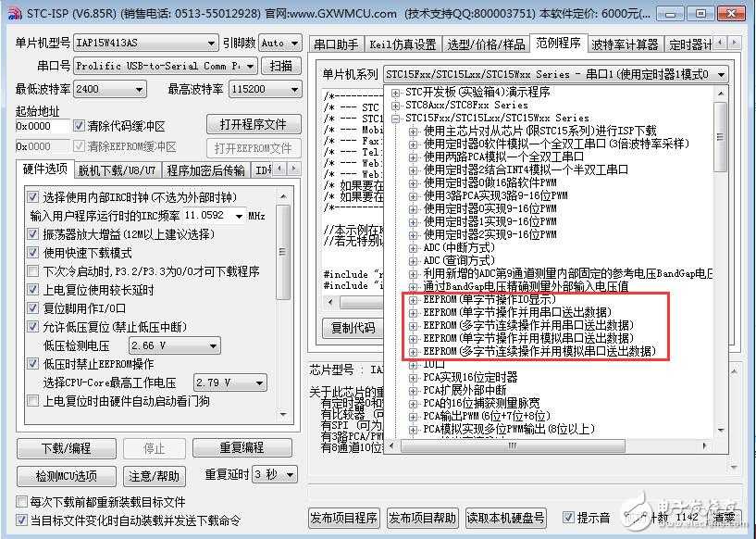This screenshot has width=756, height=539.
Task: Select PCA输出PWM(6位+7位+8位) entry
Action: click(487, 416)
